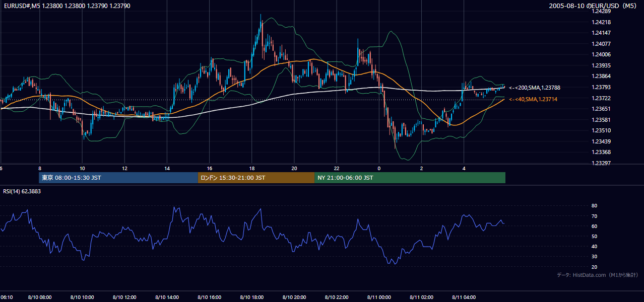Click hour marker 22 under the price chart

coord(337,169)
